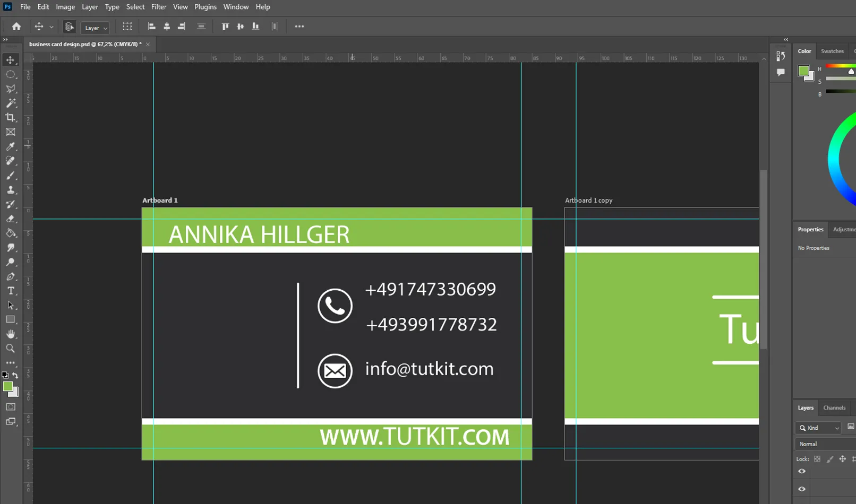Click Align bottom edges button
Viewport: 856px width, 504px height.
[255, 27]
